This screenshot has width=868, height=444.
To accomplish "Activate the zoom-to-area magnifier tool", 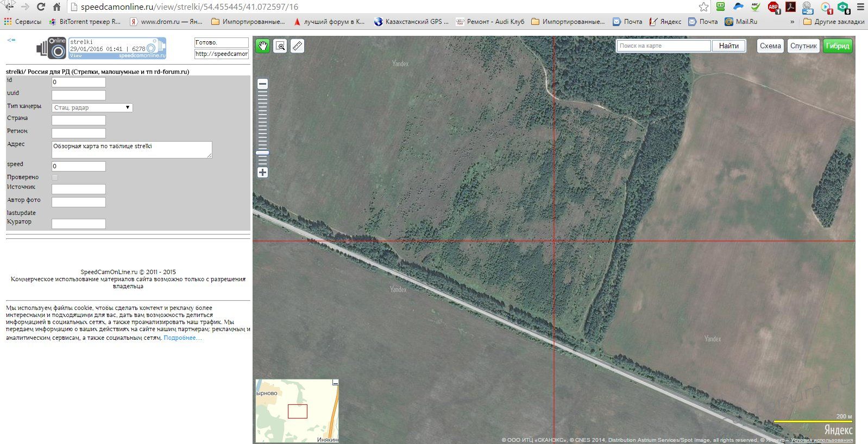I will [x=280, y=46].
